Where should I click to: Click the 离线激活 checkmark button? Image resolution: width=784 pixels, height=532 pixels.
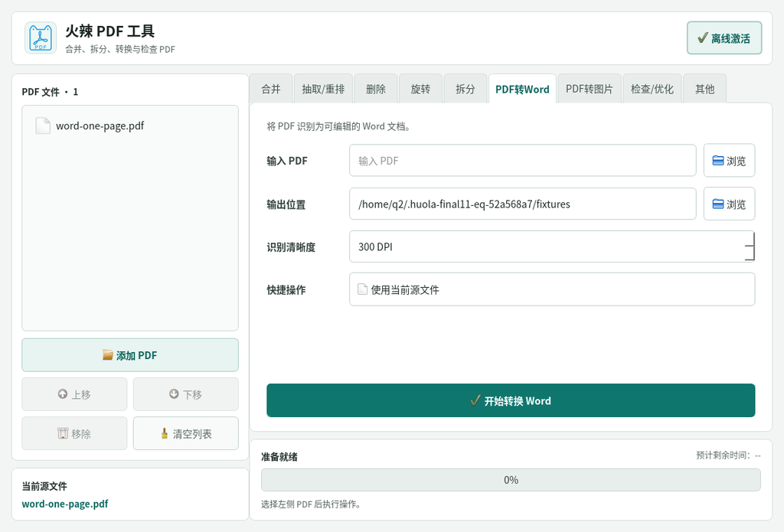pos(724,38)
